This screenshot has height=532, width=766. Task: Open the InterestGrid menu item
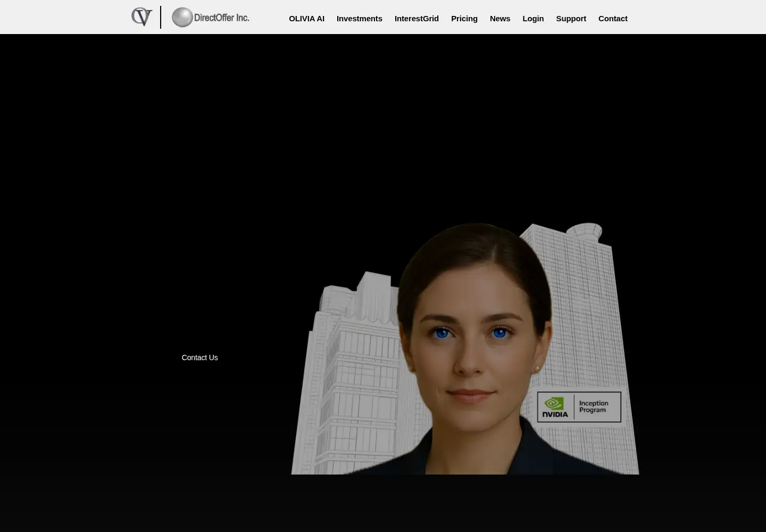click(x=417, y=18)
